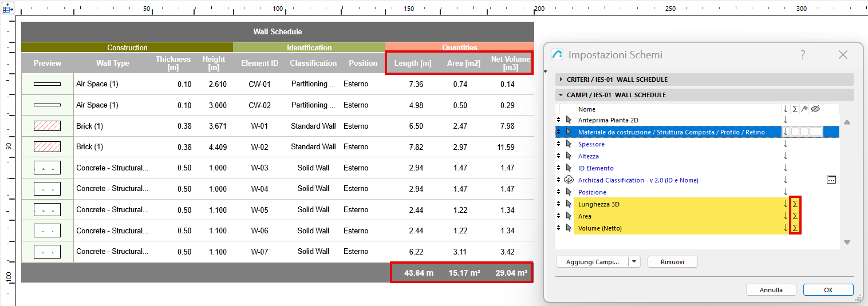Click the schedule grid icon at ruler corner
Image resolution: width=868 pixels, height=306 pixels.
tap(8, 9)
